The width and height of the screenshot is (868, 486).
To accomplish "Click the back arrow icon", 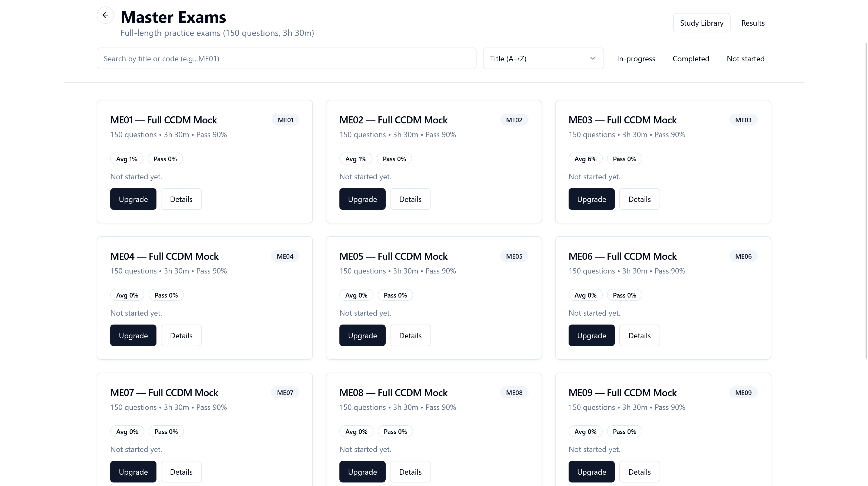I will [105, 15].
